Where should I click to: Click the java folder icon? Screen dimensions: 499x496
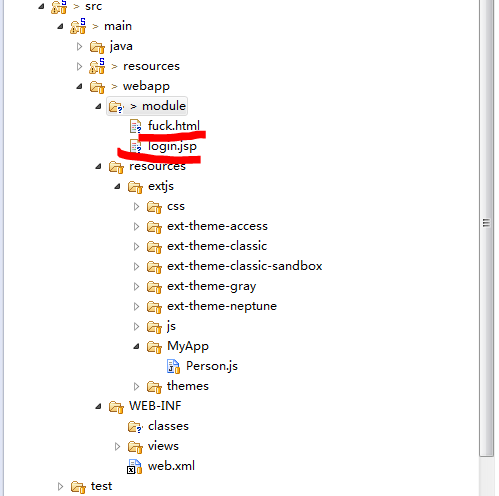pyautogui.click(x=97, y=47)
